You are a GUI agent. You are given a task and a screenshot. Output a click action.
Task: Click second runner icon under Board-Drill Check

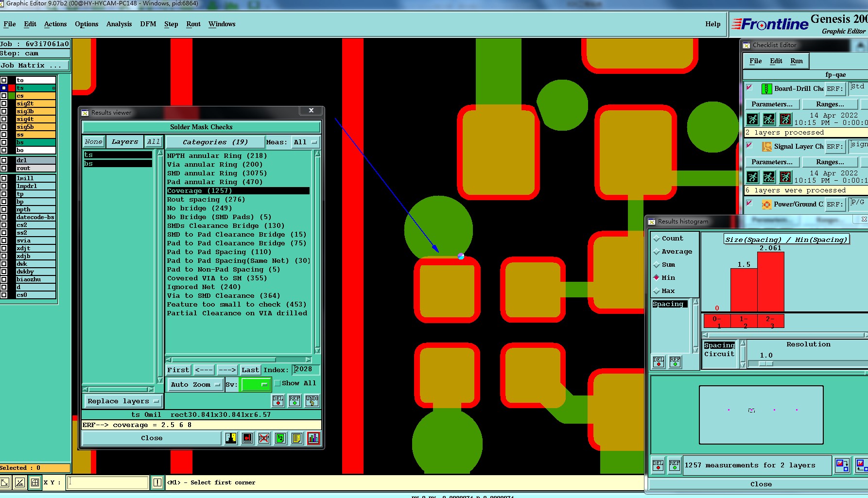(769, 119)
